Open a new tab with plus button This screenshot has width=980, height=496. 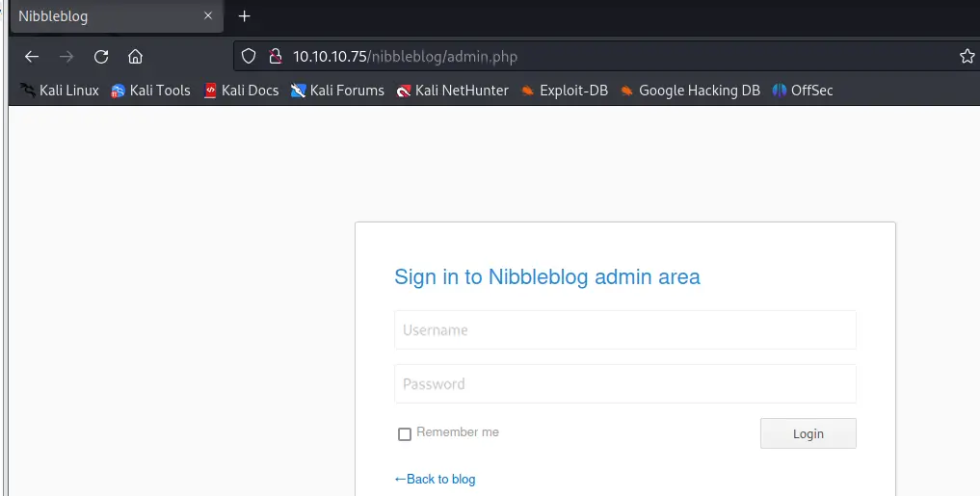[245, 16]
